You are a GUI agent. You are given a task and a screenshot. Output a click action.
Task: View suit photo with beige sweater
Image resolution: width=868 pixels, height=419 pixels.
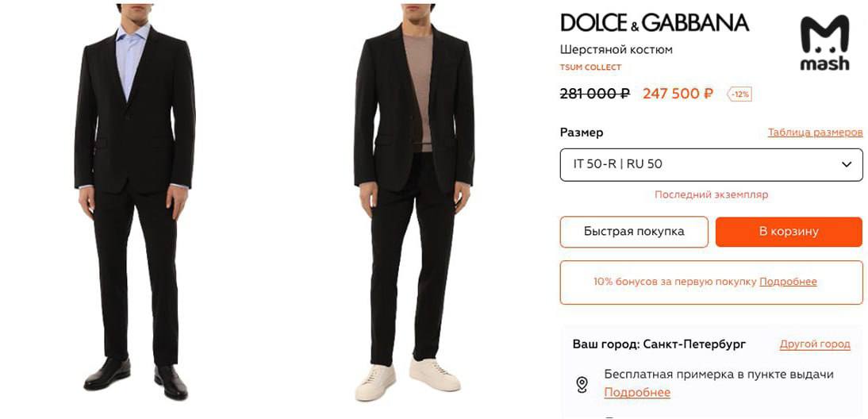tap(413, 198)
